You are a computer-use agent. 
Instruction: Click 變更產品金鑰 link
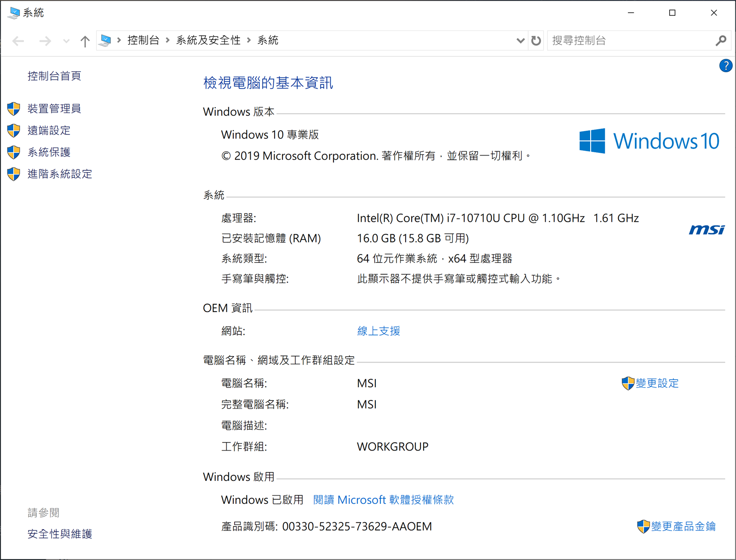click(683, 526)
